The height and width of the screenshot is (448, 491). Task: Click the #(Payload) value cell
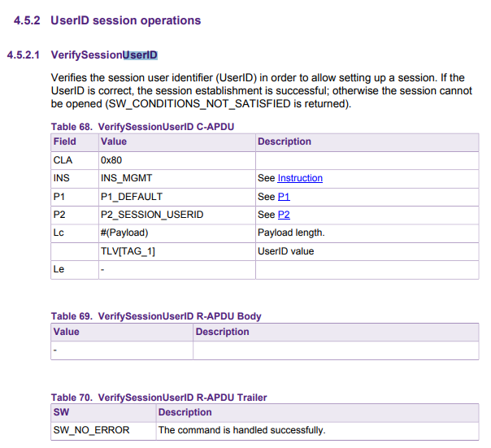coord(124,233)
